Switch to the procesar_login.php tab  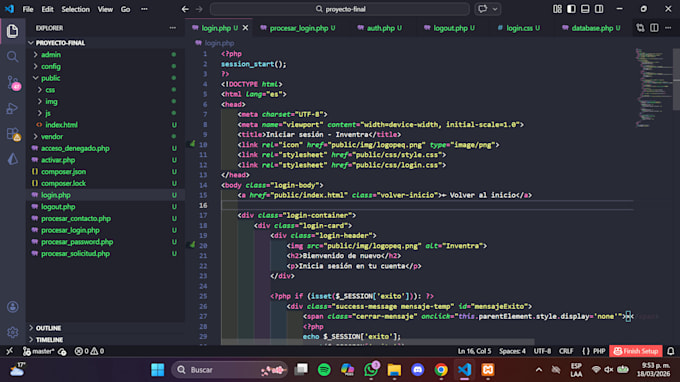[298, 28]
